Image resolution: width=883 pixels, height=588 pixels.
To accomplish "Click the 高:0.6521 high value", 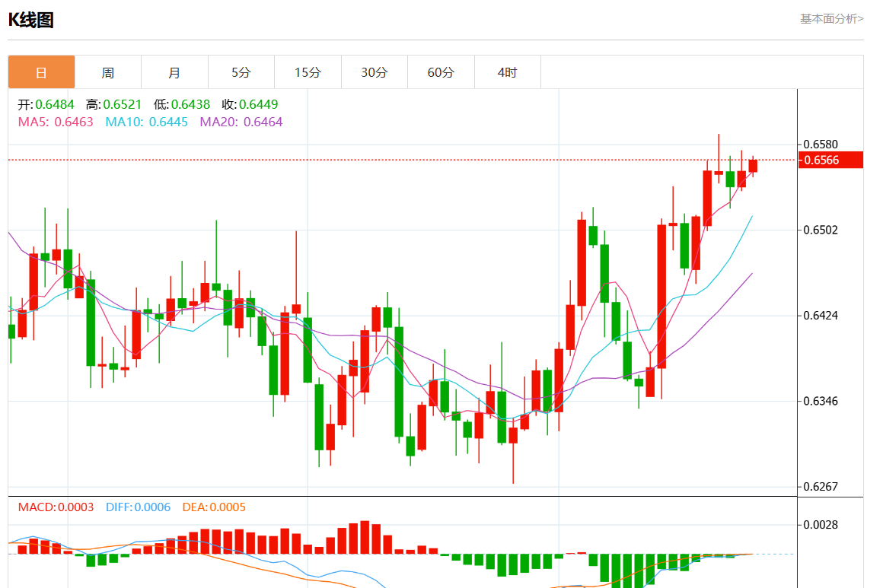I will click(113, 104).
